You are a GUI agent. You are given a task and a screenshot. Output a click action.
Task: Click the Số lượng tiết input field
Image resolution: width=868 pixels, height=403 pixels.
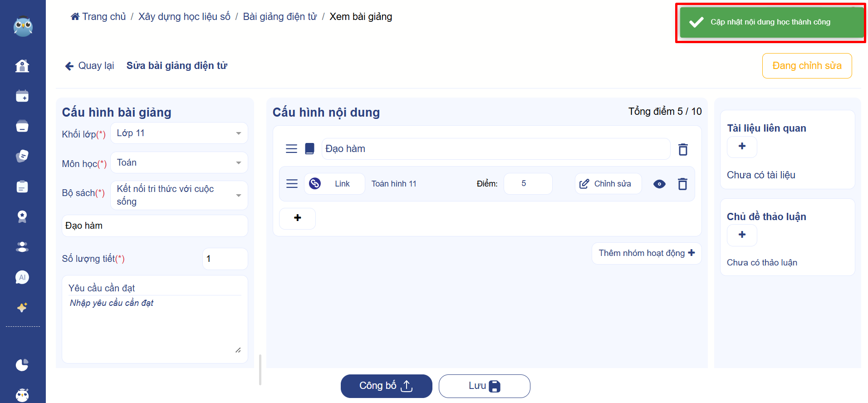[225, 259]
